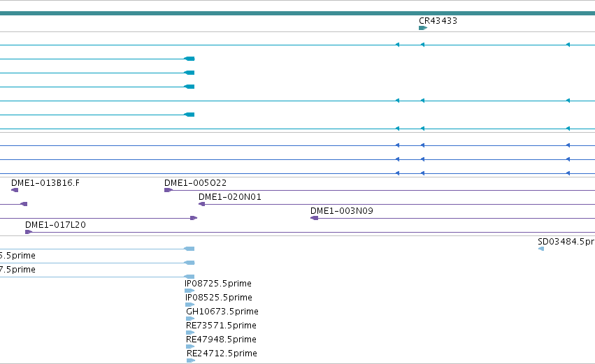The width and height of the screenshot is (595, 364).
Task: Click the thick teal gene span bar
Action: pyautogui.click(x=298, y=13)
